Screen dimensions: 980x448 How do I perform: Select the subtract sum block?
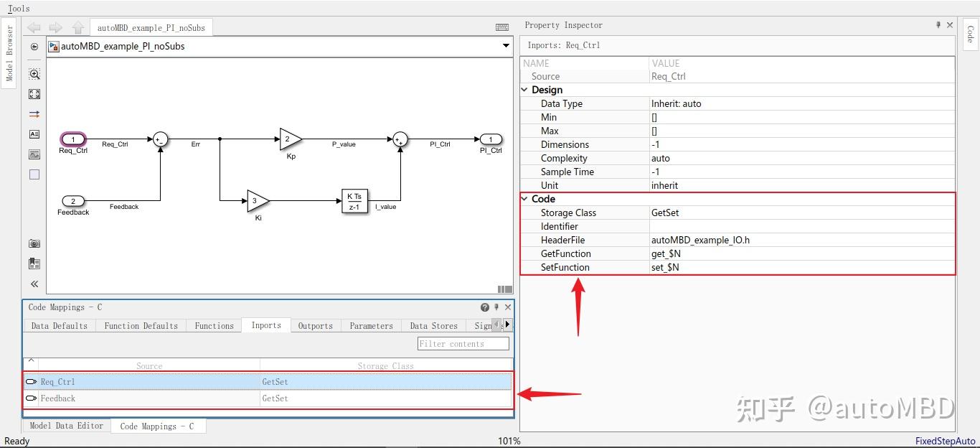point(160,139)
